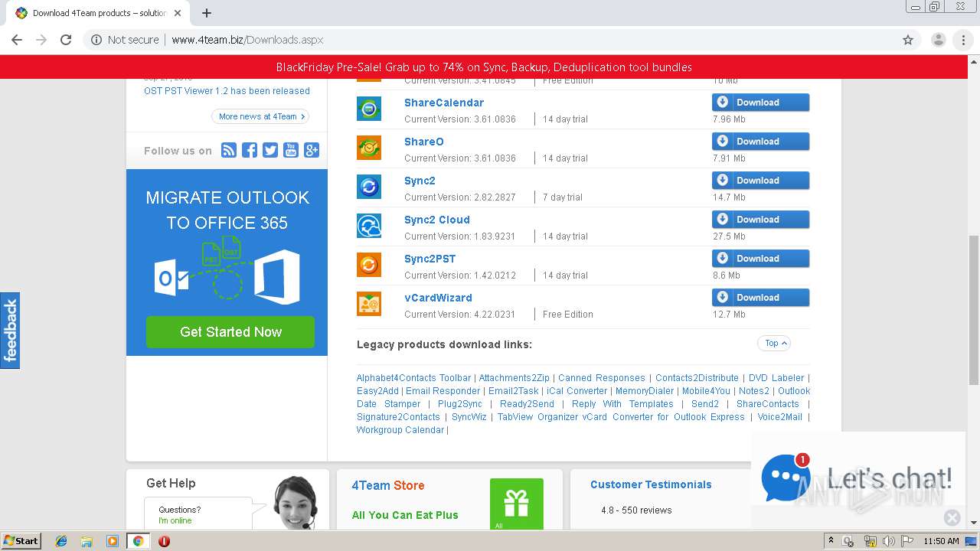
Task: Click the BlackFriday Pre-Sale banner
Action: coord(484,67)
